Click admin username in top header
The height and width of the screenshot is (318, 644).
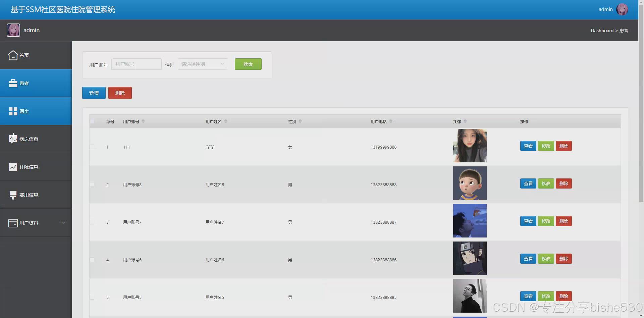pyautogui.click(x=605, y=9)
